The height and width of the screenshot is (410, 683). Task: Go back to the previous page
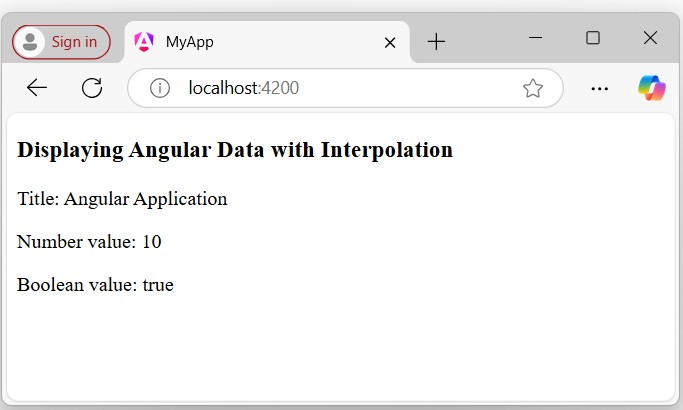(37, 88)
